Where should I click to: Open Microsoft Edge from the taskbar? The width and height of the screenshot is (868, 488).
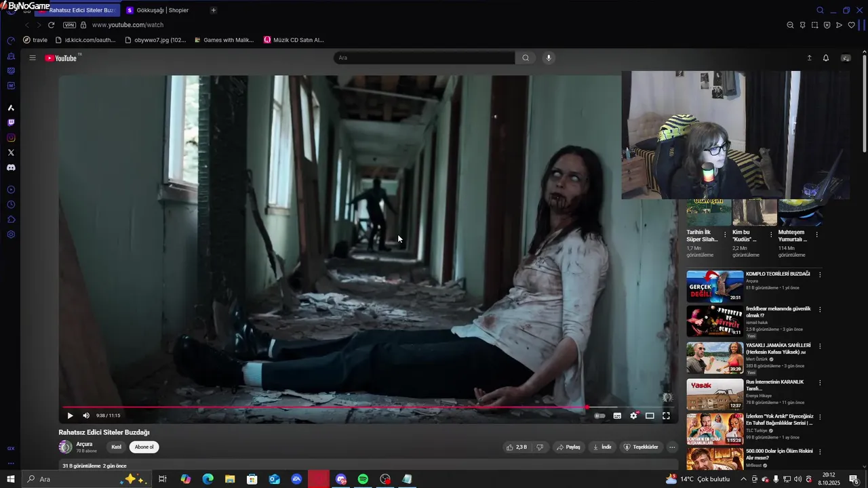[208, 479]
